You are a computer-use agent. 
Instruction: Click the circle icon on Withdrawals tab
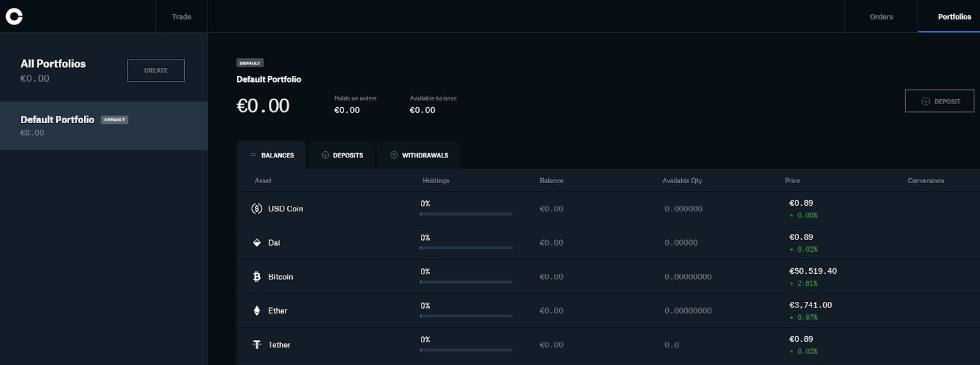[x=394, y=156]
